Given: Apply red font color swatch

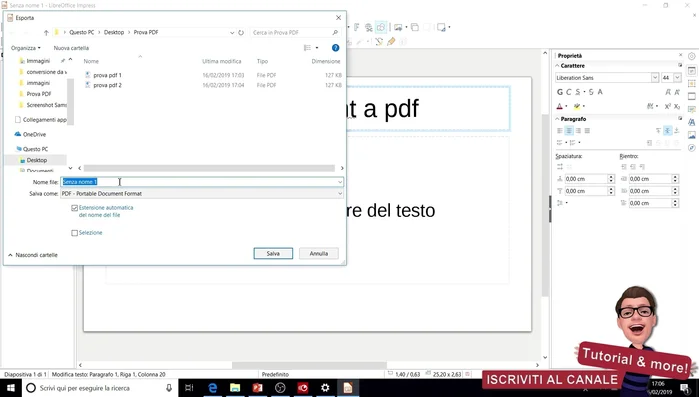Looking at the screenshot, I should pos(560,106).
